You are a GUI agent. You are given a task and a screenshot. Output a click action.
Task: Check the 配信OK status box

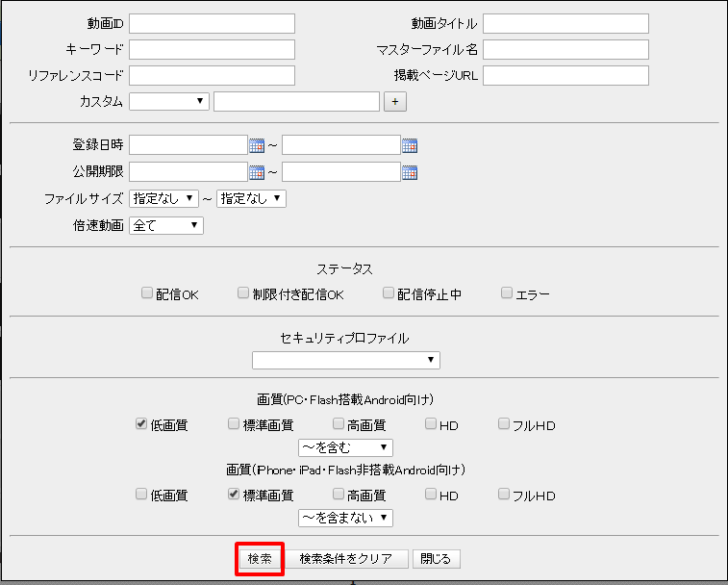[147, 292]
